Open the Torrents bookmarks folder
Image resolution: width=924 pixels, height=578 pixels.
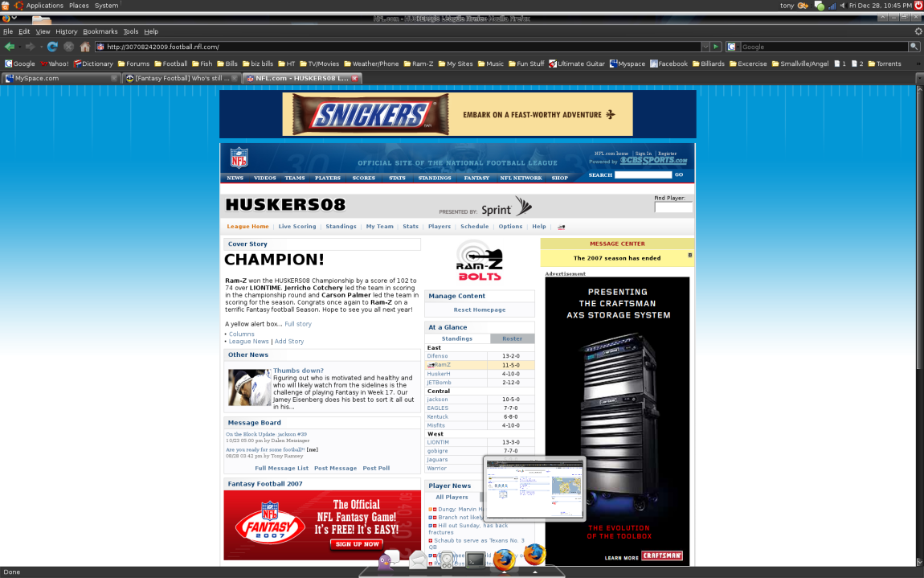pos(885,64)
